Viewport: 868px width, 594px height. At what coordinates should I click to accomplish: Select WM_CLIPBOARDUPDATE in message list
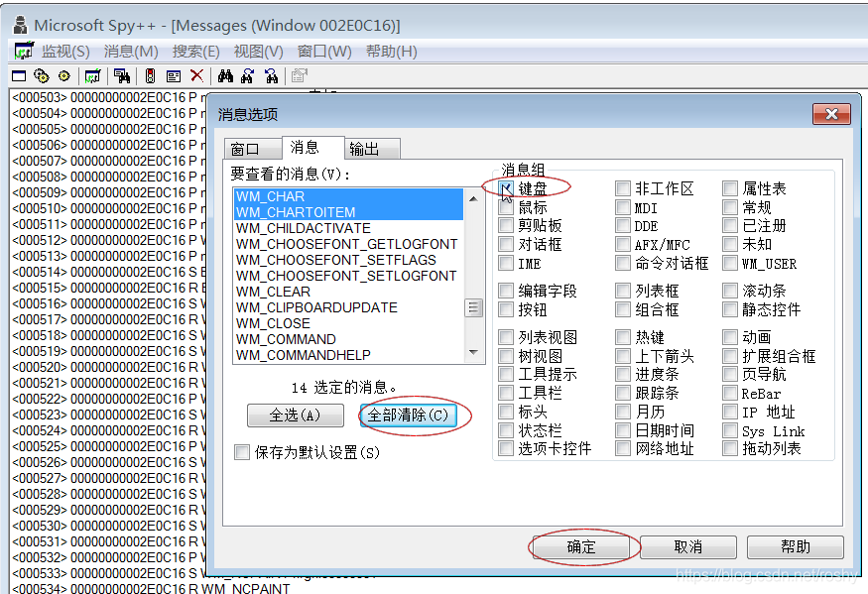point(349,307)
